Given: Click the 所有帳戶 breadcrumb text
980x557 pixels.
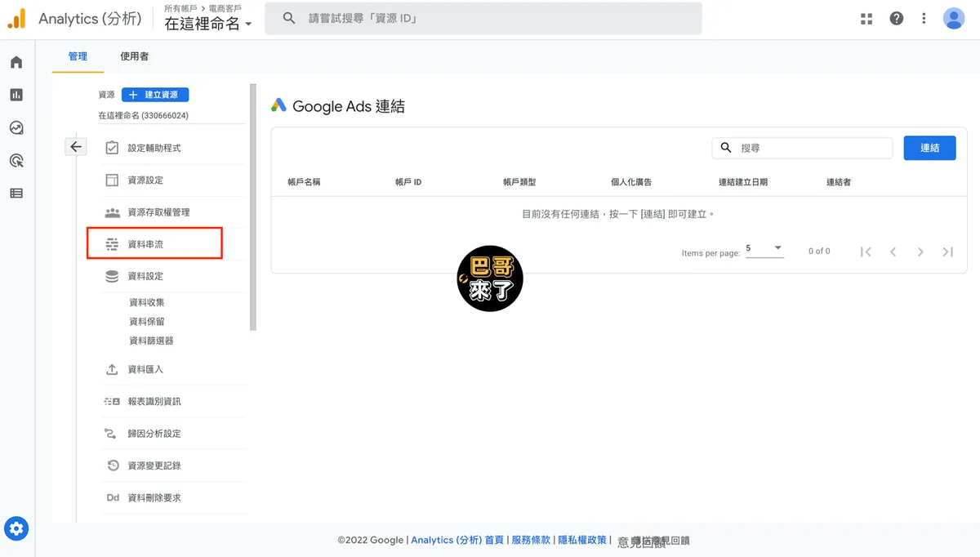Looking at the screenshot, I should coord(180,8).
